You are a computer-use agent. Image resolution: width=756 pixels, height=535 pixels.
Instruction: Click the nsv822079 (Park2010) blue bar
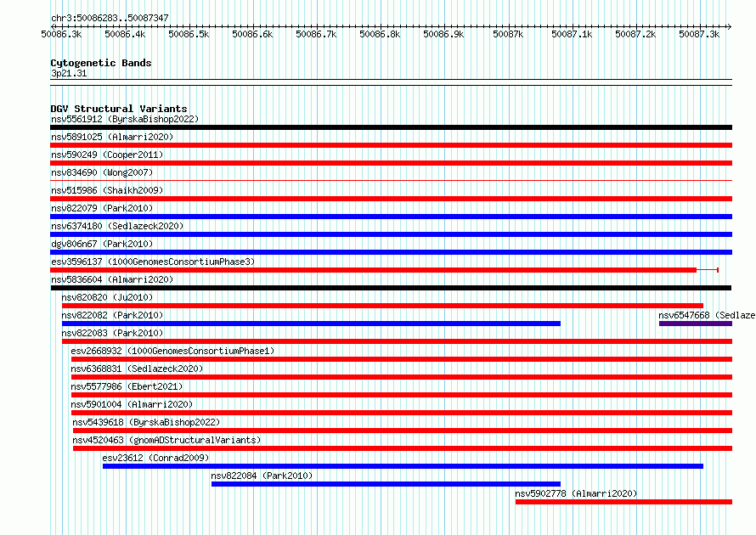click(x=391, y=217)
